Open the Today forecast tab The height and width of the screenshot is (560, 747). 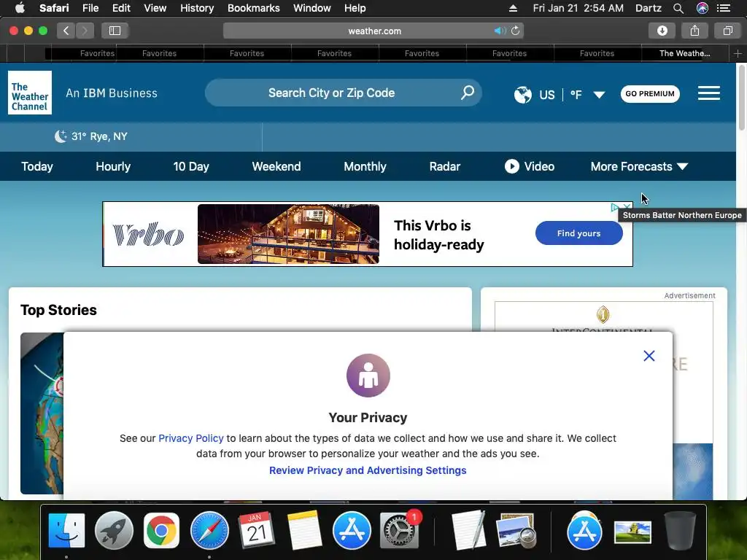point(37,166)
